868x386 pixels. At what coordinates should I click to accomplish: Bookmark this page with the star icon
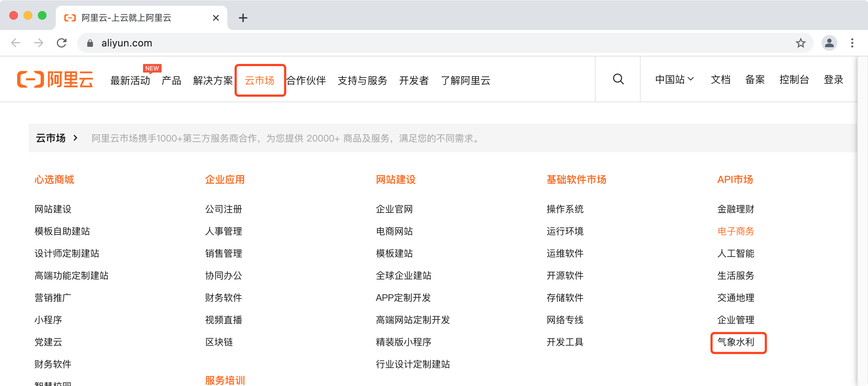(x=800, y=43)
